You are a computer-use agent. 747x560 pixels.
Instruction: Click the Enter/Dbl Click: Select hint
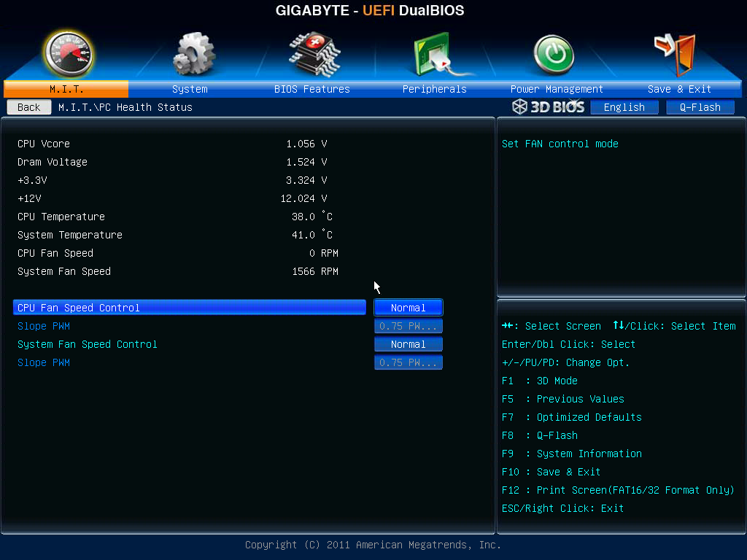click(x=568, y=344)
